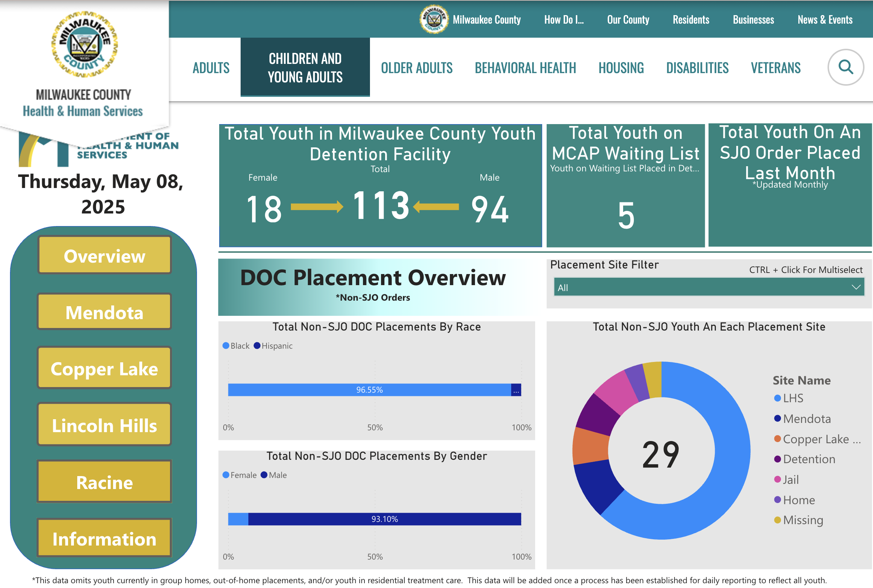Click the Female count 18
This screenshot has width=873, height=588.
click(x=264, y=209)
